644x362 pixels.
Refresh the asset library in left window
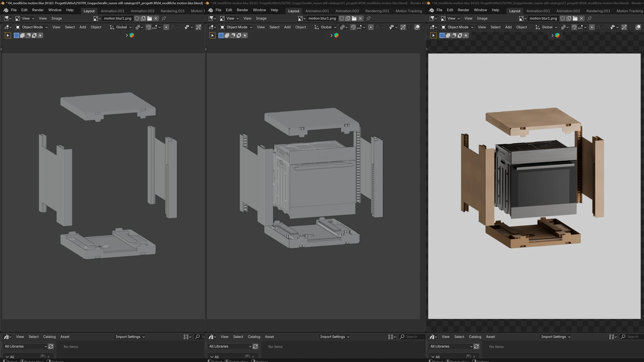[51, 346]
